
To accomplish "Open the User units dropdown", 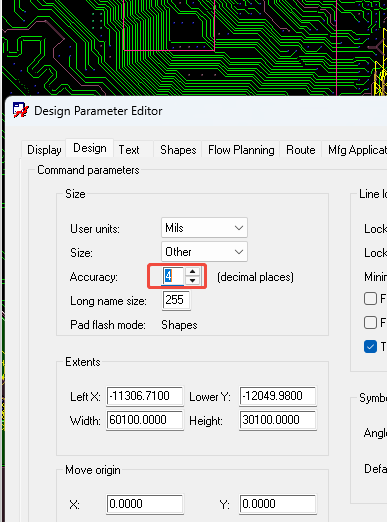I will click(x=204, y=228).
